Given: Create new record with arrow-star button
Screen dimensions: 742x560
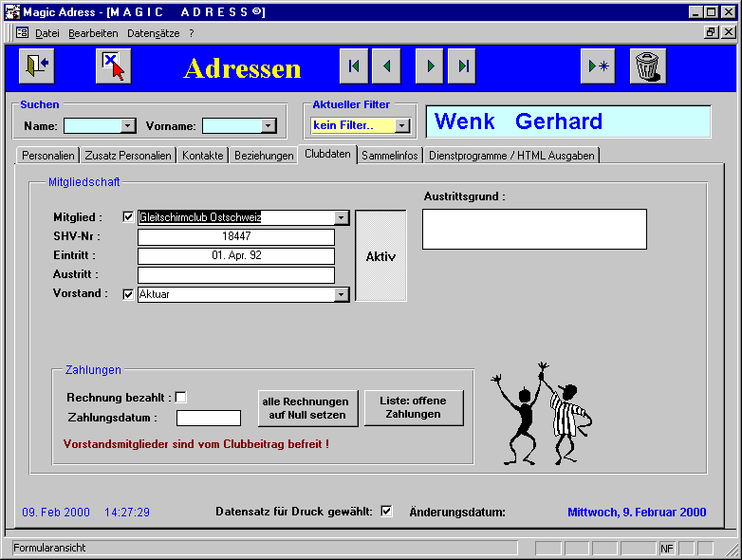Looking at the screenshot, I should coord(599,66).
